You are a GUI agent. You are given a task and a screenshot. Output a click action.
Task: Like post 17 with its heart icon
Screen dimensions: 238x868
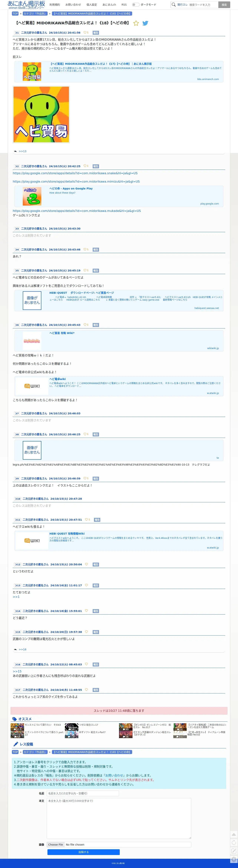86,690
